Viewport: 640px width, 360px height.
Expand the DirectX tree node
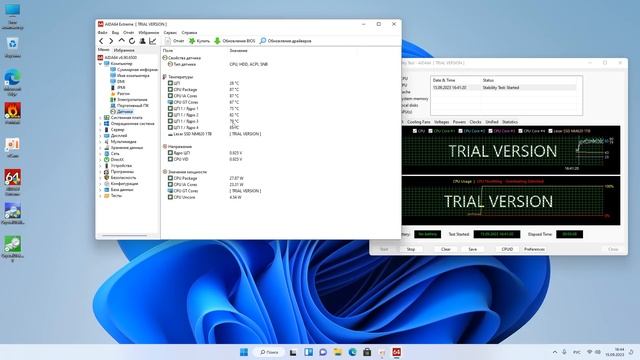pos(100,160)
